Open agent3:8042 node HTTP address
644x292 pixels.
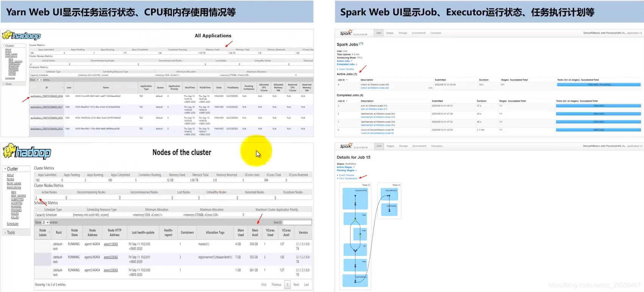(x=111, y=270)
